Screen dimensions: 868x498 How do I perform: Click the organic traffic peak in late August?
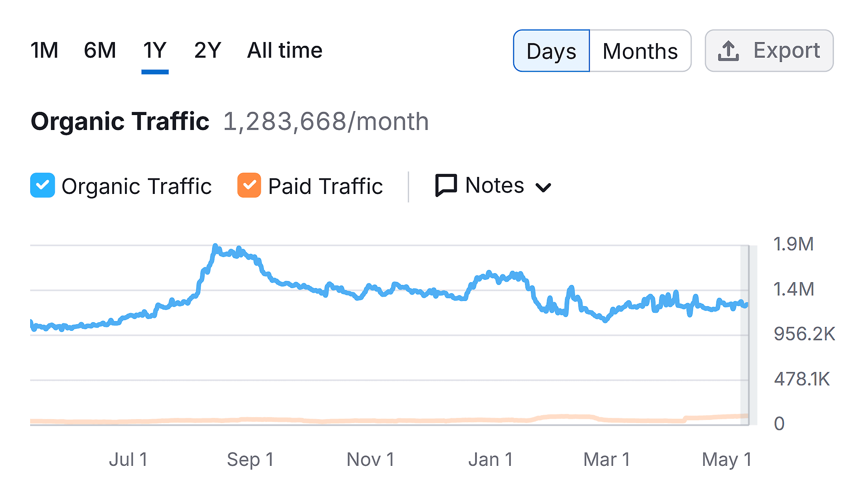(215, 246)
